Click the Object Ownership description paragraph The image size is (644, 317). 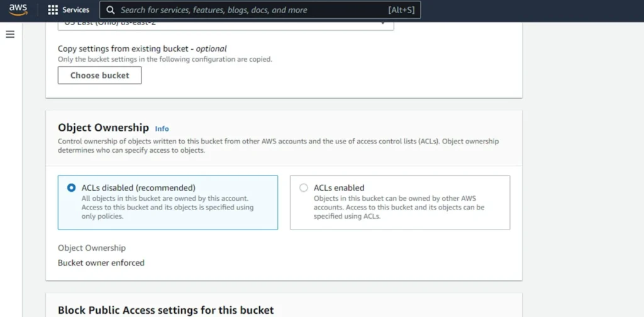[x=278, y=146]
